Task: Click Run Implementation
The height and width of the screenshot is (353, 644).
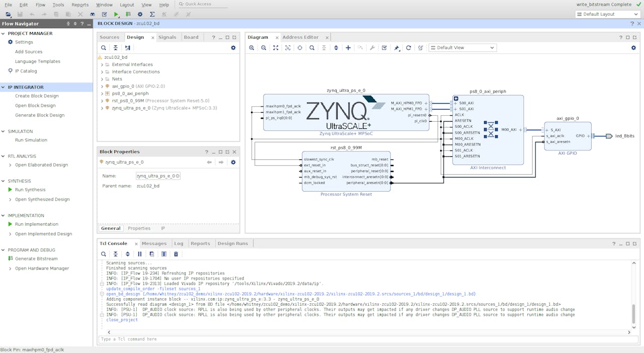Action: (x=37, y=224)
